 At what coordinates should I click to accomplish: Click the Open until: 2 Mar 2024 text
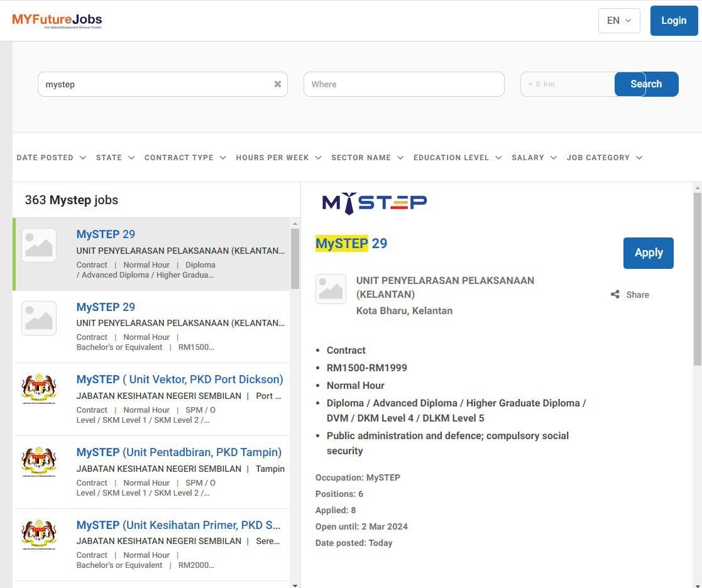pyautogui.click(x=361, y=526)
